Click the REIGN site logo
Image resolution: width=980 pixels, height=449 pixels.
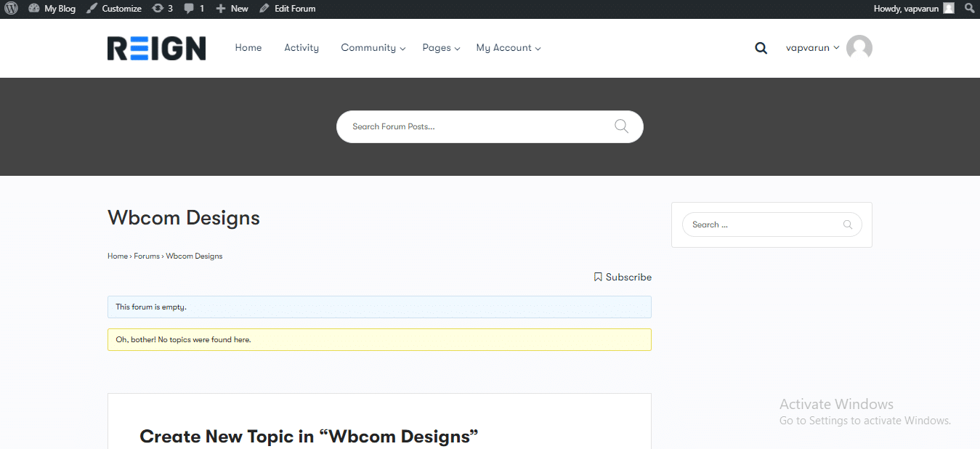pos(156,48)
